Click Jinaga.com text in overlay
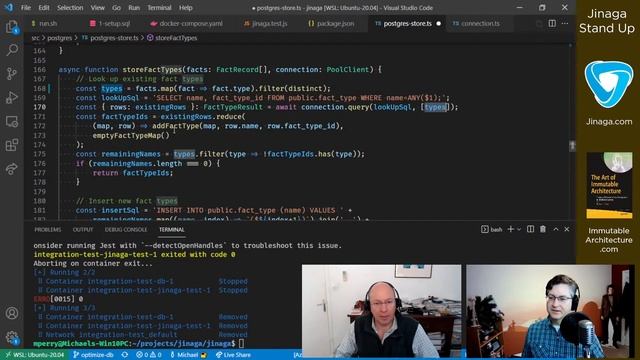This screenshot has width=640, height=360. coord(609,122)
